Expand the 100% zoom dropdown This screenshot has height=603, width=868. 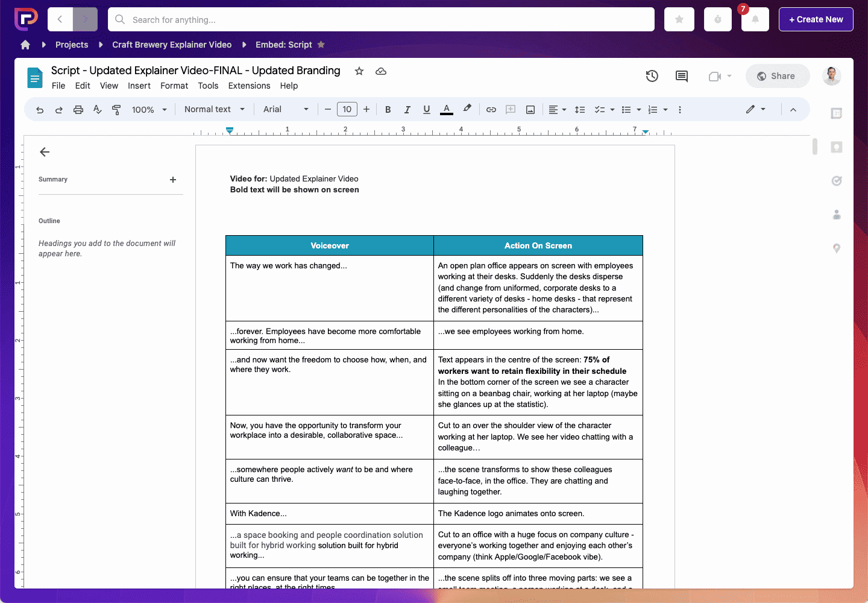[149, 110]
